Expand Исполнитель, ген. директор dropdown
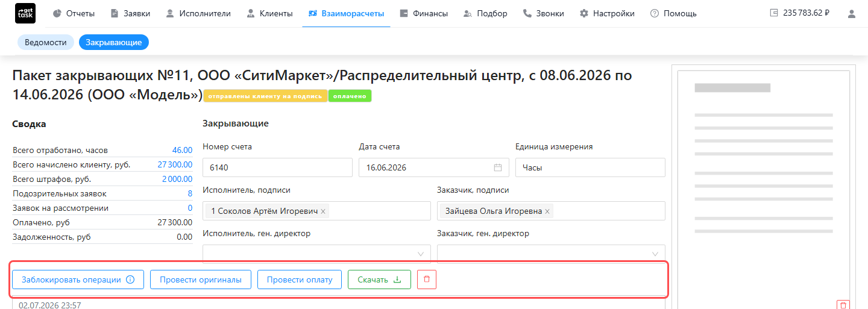The image size is (868, 309). [317, 253]
